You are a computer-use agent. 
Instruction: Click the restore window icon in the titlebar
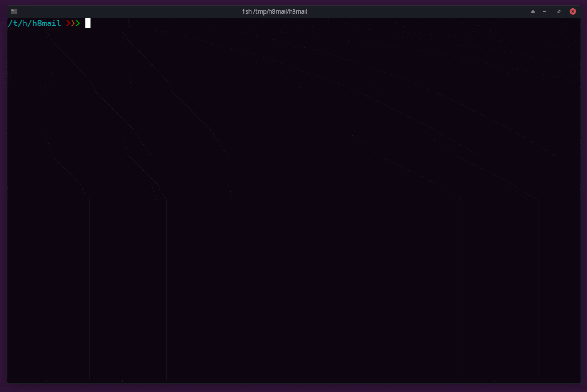[559, 11]
